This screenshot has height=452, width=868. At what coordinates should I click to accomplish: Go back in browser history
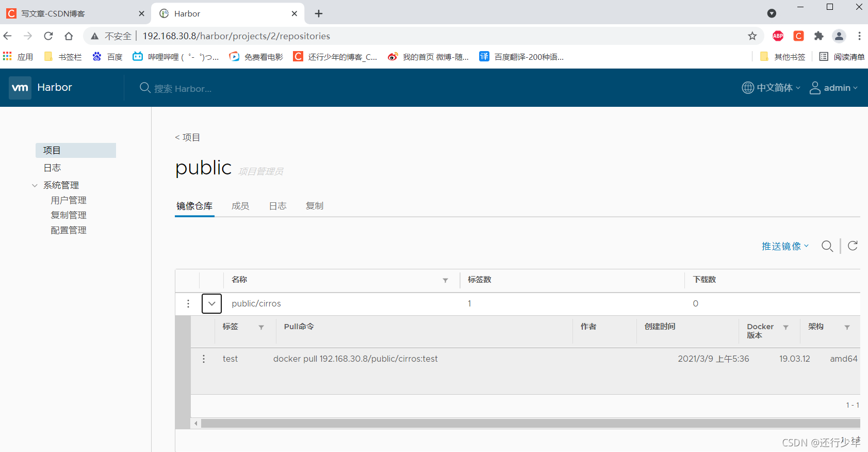(8, 36)
